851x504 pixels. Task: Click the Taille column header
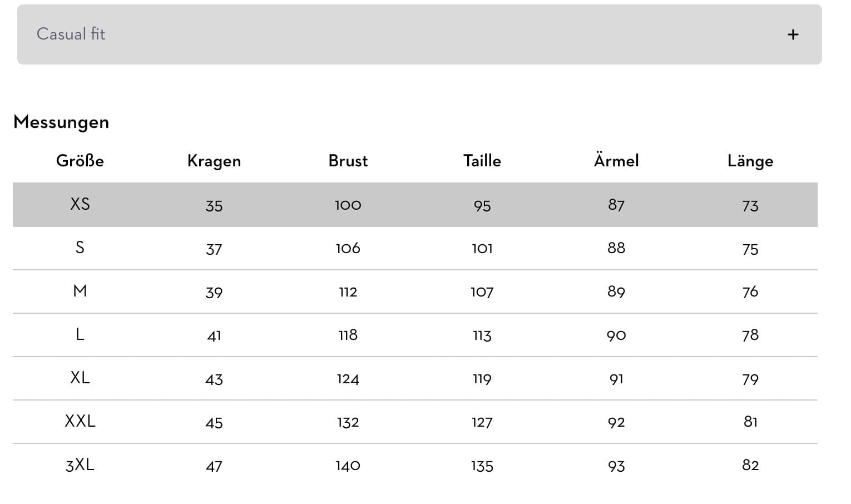[x=482, y=161]
